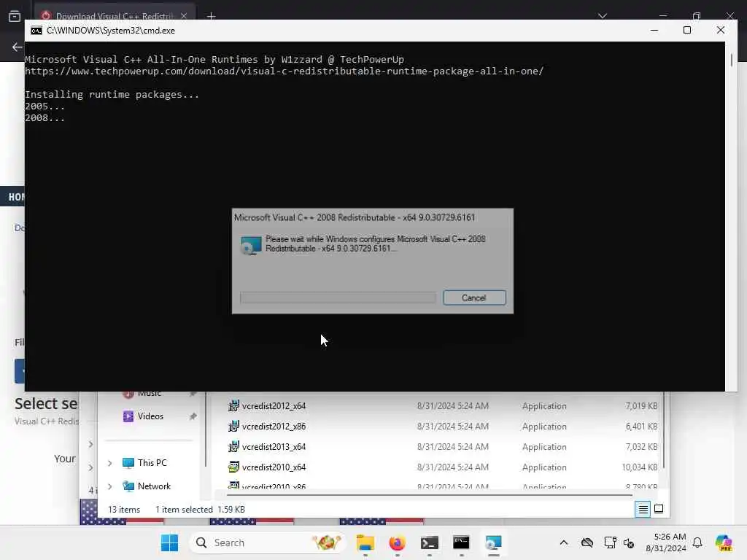
Task: Select This PC in sidebar
Action: [152, 463]
